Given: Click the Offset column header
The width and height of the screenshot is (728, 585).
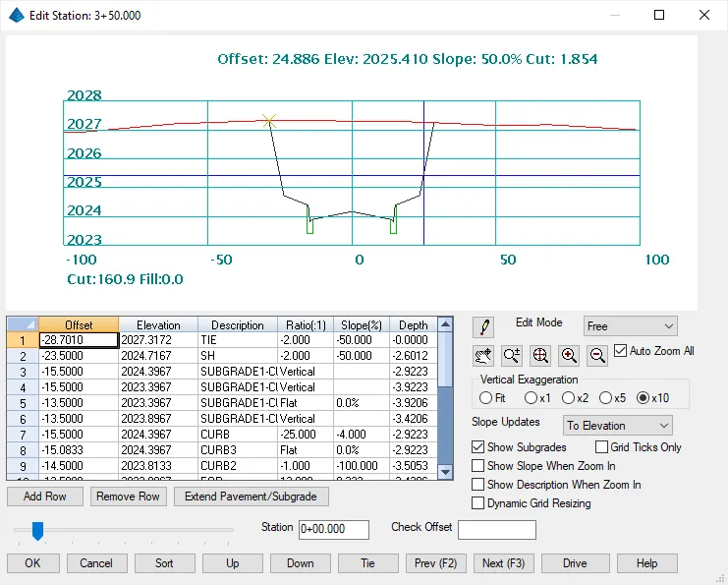Looking at the screenshot, I should point(80,324).
